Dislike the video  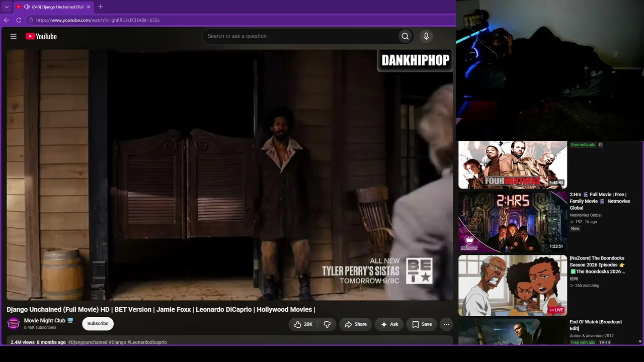327,324
